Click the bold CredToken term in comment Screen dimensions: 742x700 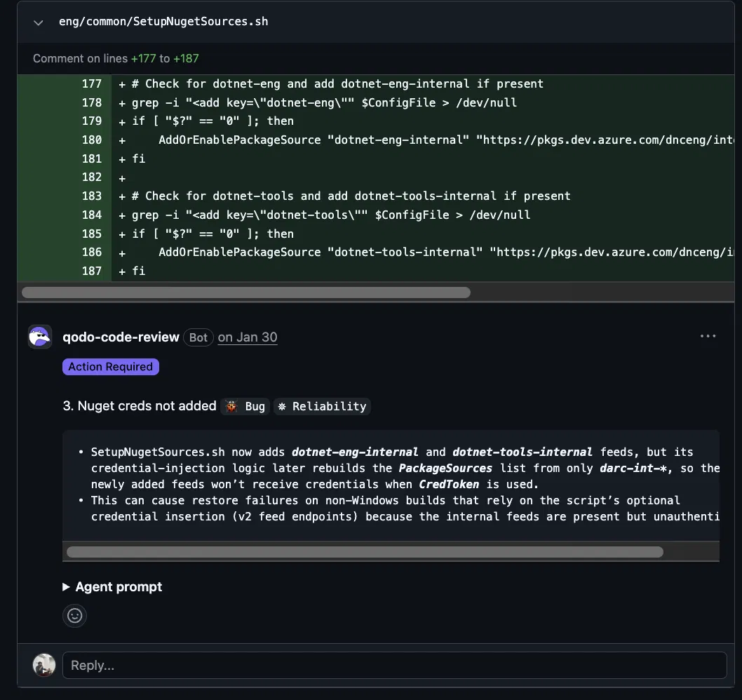449,484
